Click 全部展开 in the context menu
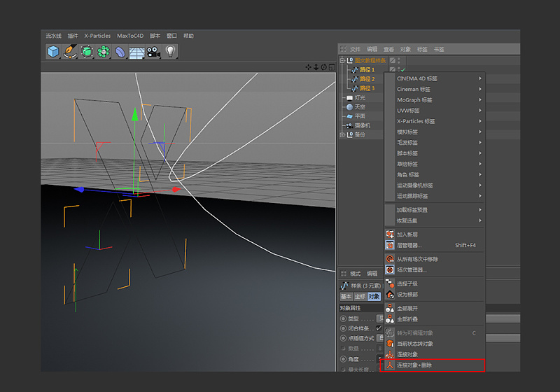The image size is (560, 392). coord(407,309)
